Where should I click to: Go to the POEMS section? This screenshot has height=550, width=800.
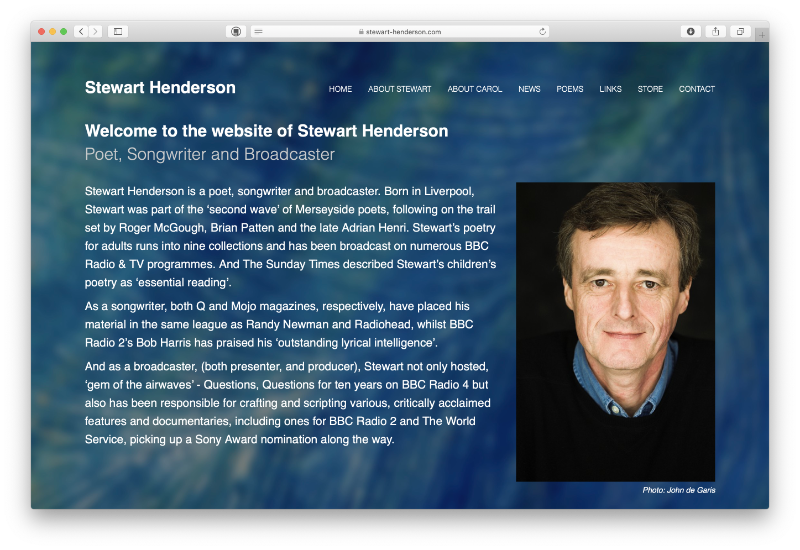click(x=569, y=89)
